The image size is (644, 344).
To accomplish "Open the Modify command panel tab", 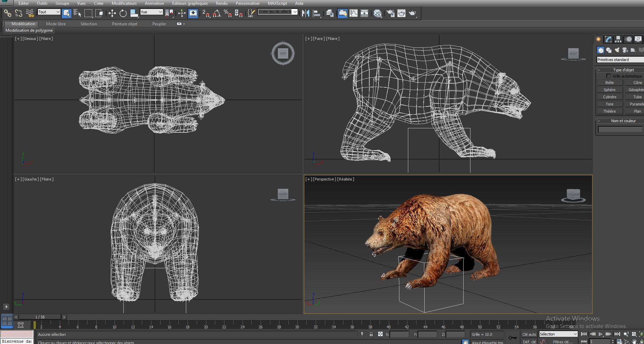I will pyautogui.click(x=608, y=39).
